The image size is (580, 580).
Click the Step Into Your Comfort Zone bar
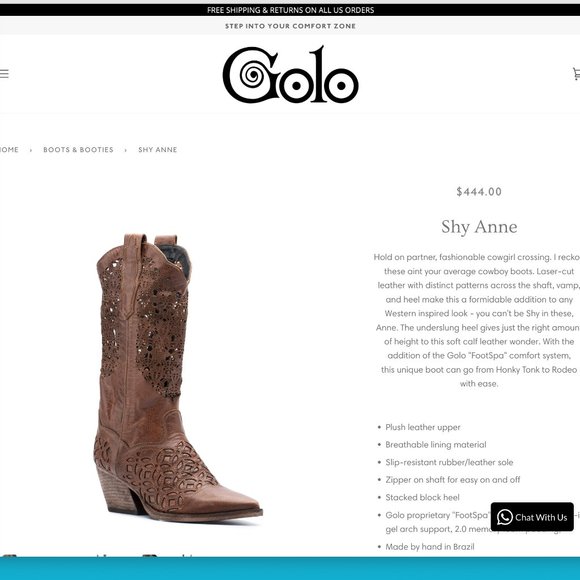point(290,26)
